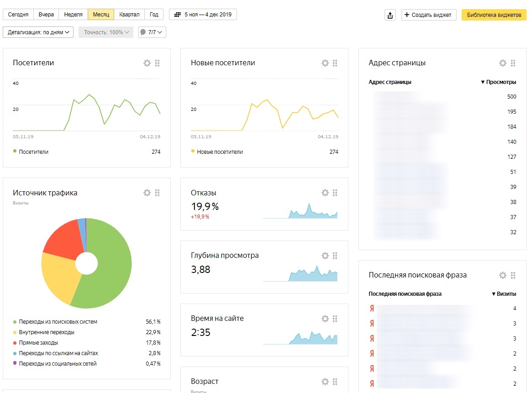Click drag handle of Новые посетители widget
Image resolution: width=532 pixels, height=393 pixels.
pos(335,63)
